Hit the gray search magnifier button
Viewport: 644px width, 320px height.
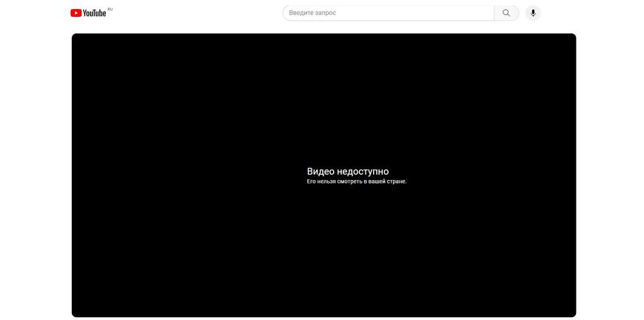point(506,13)
